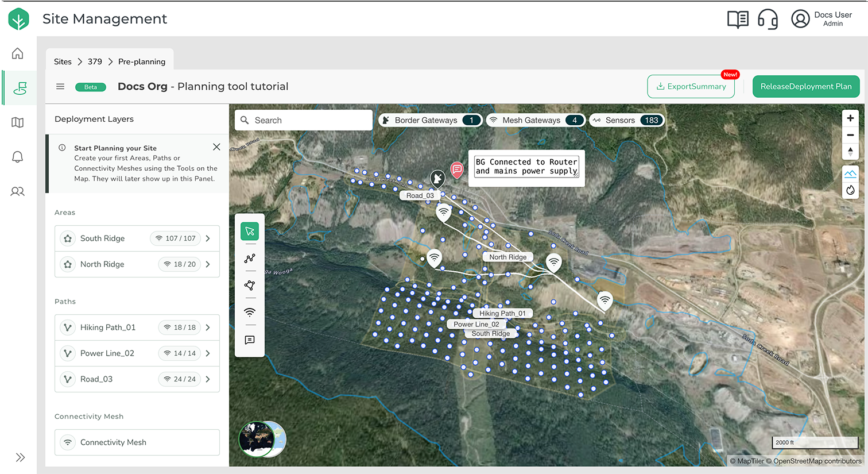This screenshot has width=868, height=474.
Task: Select the comment annotation tool
Action: coord(250,340)
